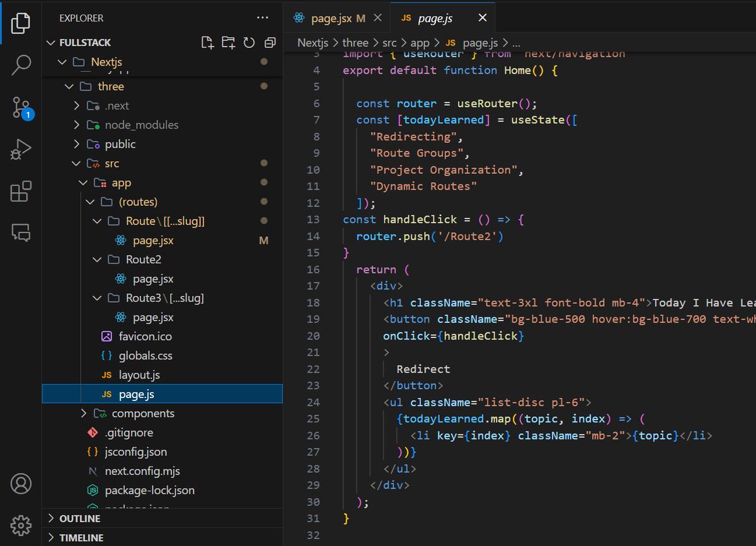
Task: Expand the public folder
Action: click(162, 144)
